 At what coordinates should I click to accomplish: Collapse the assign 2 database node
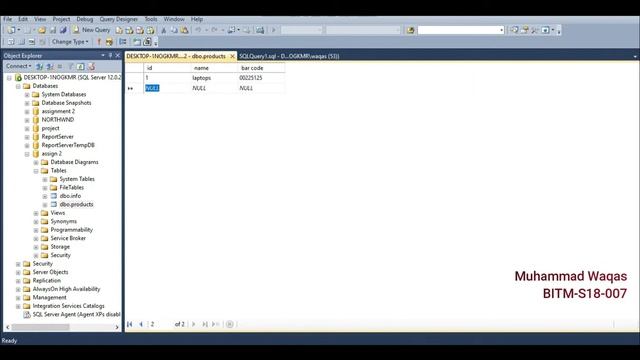pyautogui.click(x=27, y=154)
